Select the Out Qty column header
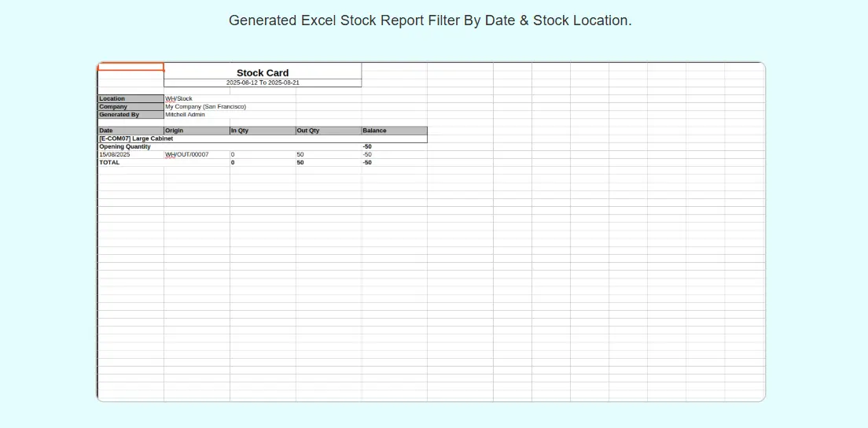 coord(329,131)
